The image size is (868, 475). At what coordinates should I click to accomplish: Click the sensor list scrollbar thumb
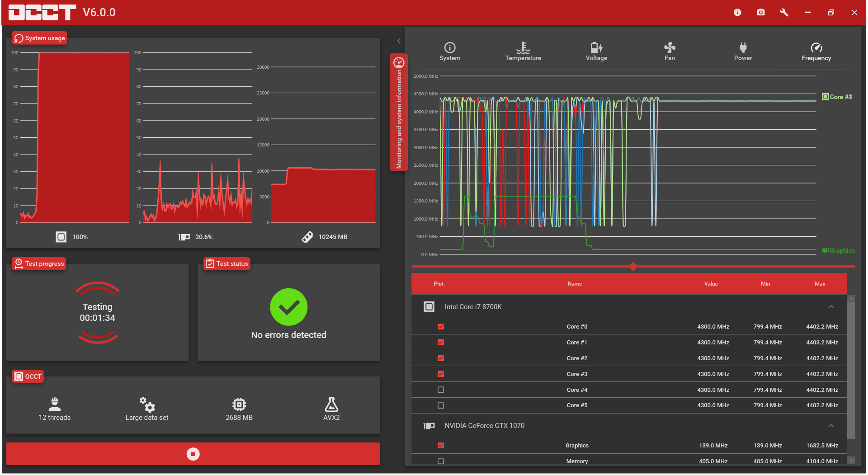tap(851, 371)
